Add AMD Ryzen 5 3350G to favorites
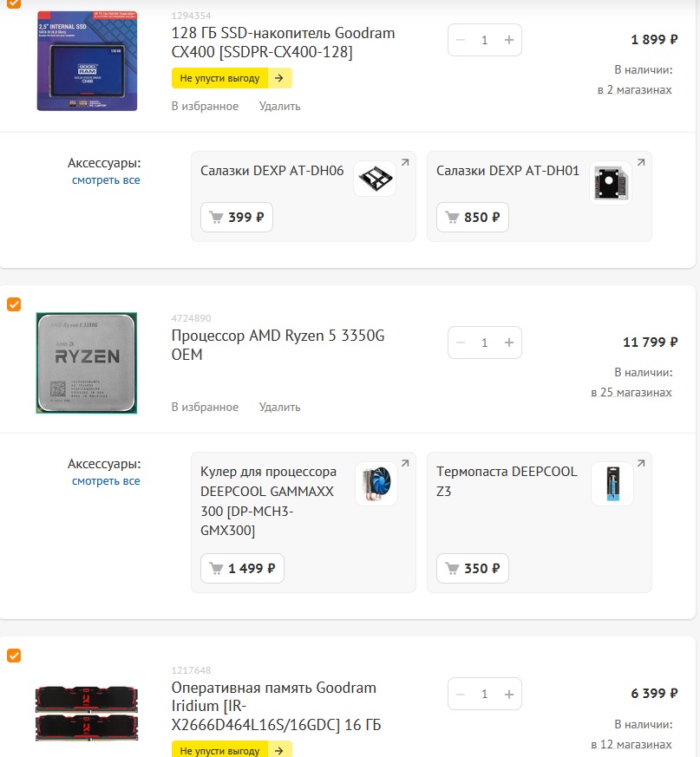 (205, 407)
